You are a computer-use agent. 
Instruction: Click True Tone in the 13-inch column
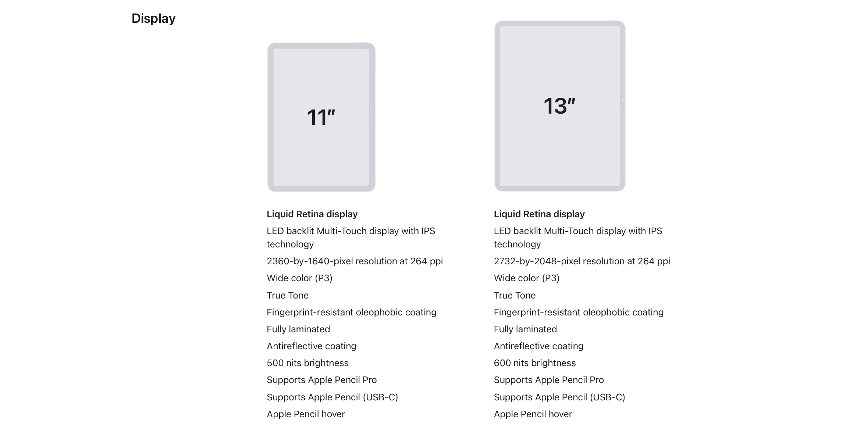point(515,295)
